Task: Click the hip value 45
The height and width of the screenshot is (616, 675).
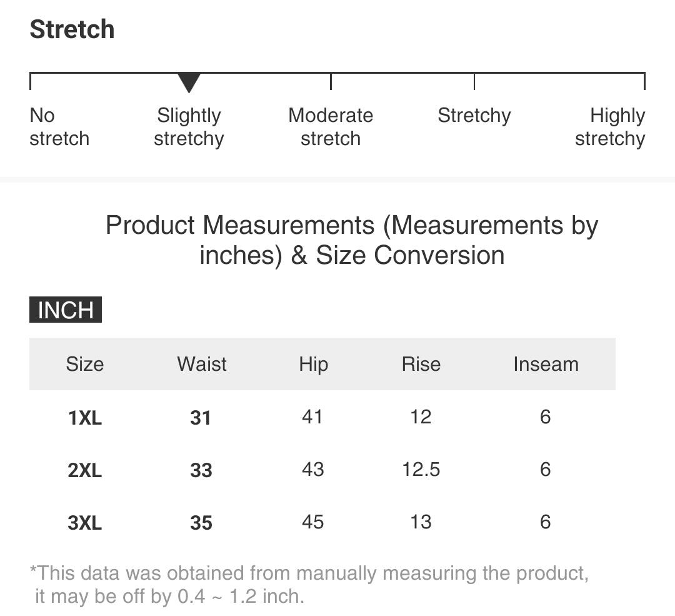Action: coord(312,522)
